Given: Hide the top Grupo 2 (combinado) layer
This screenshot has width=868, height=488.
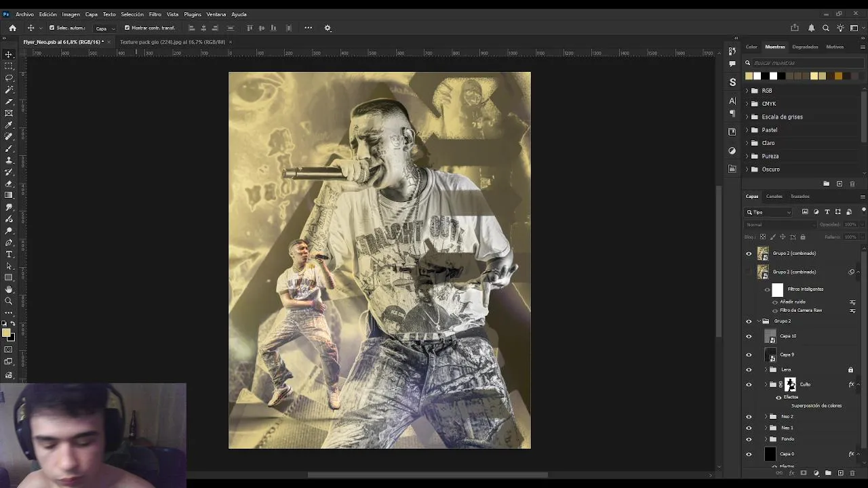Looking at the screenshot, I should tap(749, 253).
